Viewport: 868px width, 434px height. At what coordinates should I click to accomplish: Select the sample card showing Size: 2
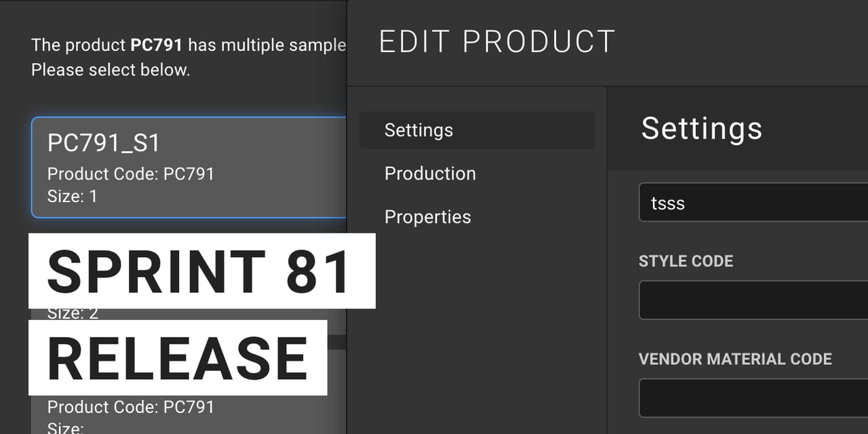[x=73, y=314]
